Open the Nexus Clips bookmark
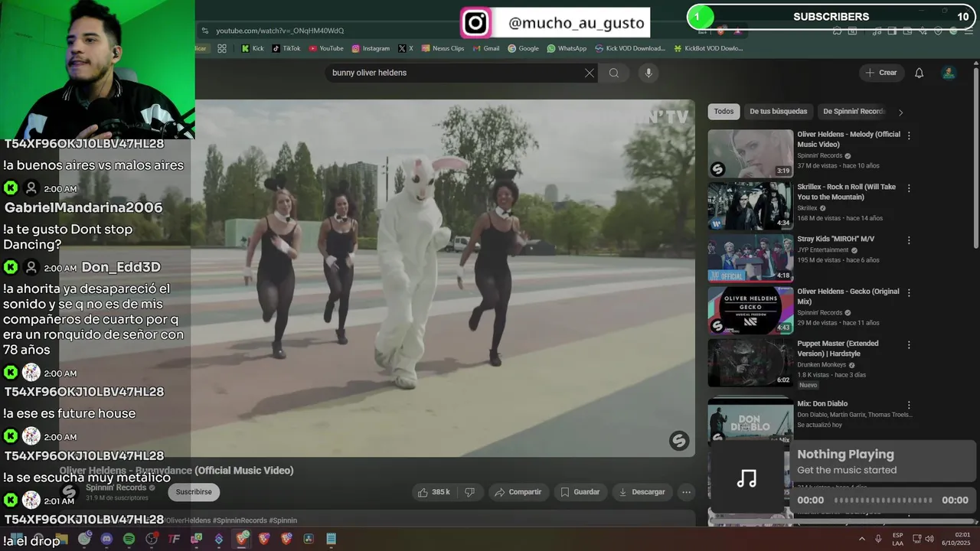980x551 pixels. (x=443, y=48)
